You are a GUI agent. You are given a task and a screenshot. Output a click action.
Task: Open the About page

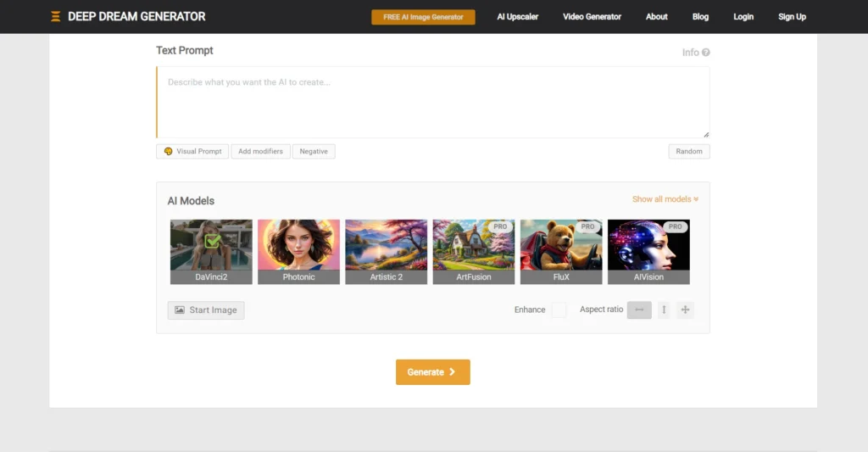(657, 17)
